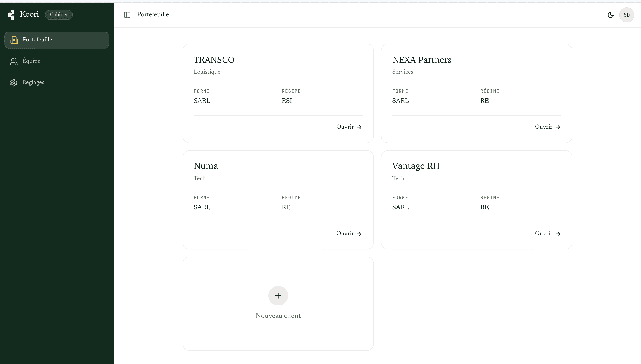Open NEXA Partners via Ouvrir

548,127
